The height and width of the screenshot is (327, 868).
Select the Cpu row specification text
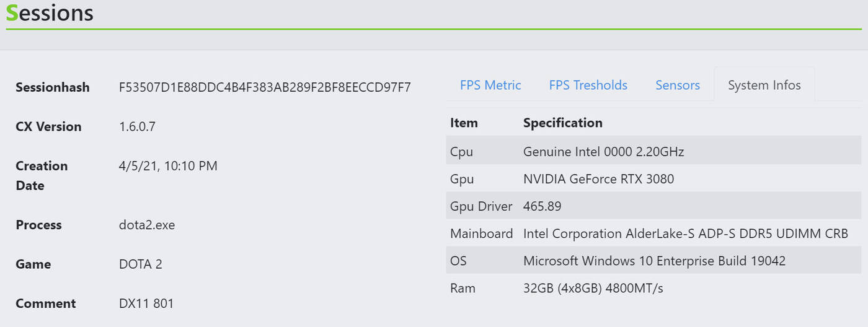pos(603,152)
